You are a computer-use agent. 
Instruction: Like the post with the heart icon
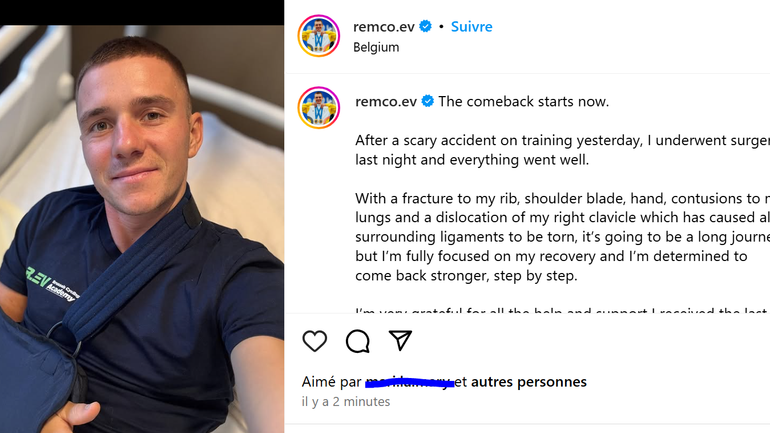click(314, 341)
